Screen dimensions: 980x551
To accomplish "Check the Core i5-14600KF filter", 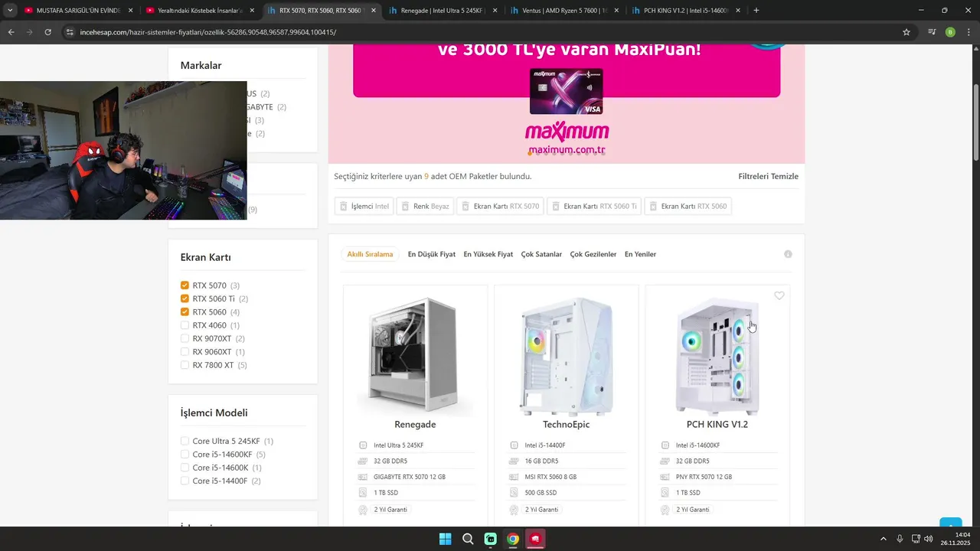I will [x=185, y=455].
